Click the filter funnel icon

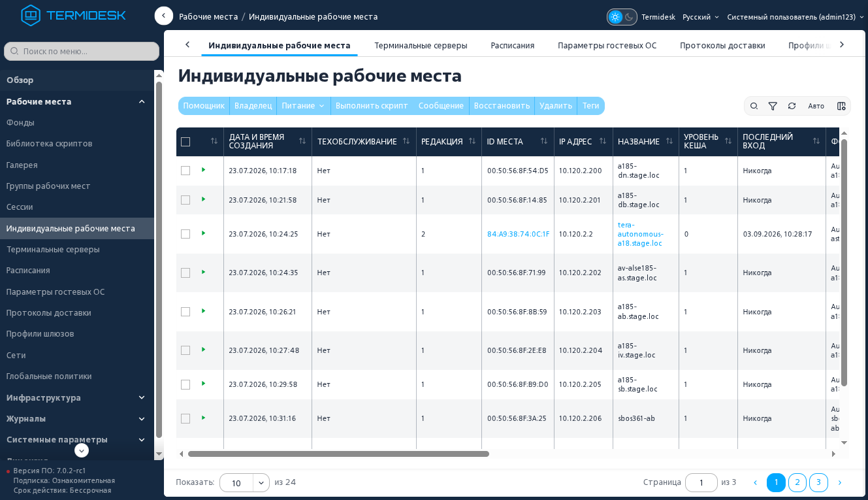click(773, 106)
